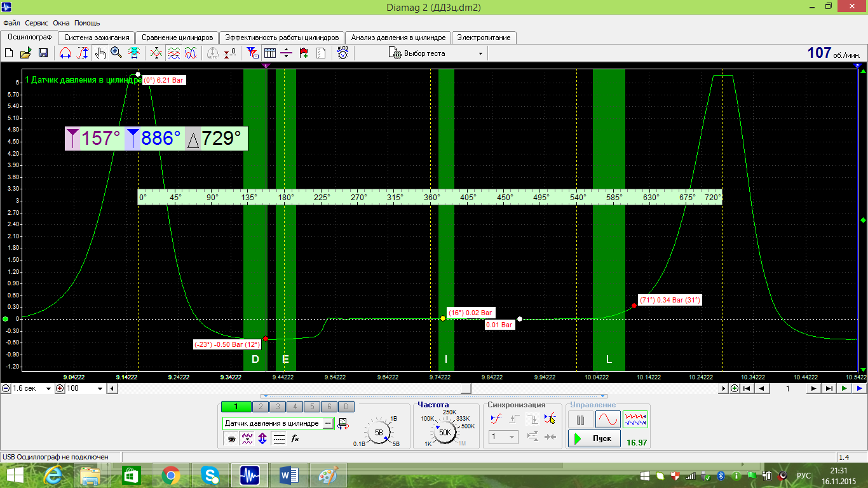Click the overlaid sine waves icon
The image size is (868, 488).
coord(191,53)
